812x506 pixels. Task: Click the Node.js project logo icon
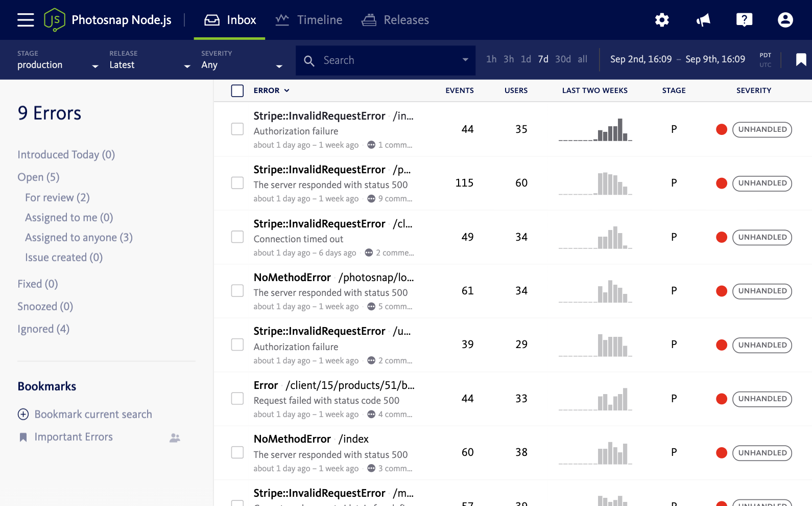pos(55,20)
